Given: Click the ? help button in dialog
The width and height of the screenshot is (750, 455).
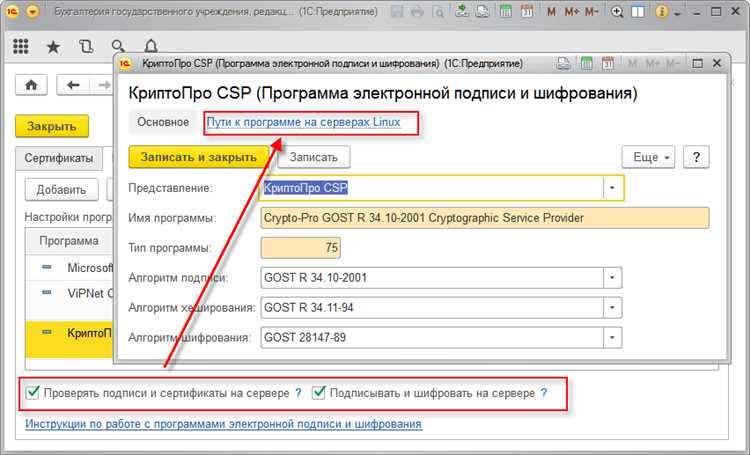Looking at the screenshot, I should [x=696, y=157].
